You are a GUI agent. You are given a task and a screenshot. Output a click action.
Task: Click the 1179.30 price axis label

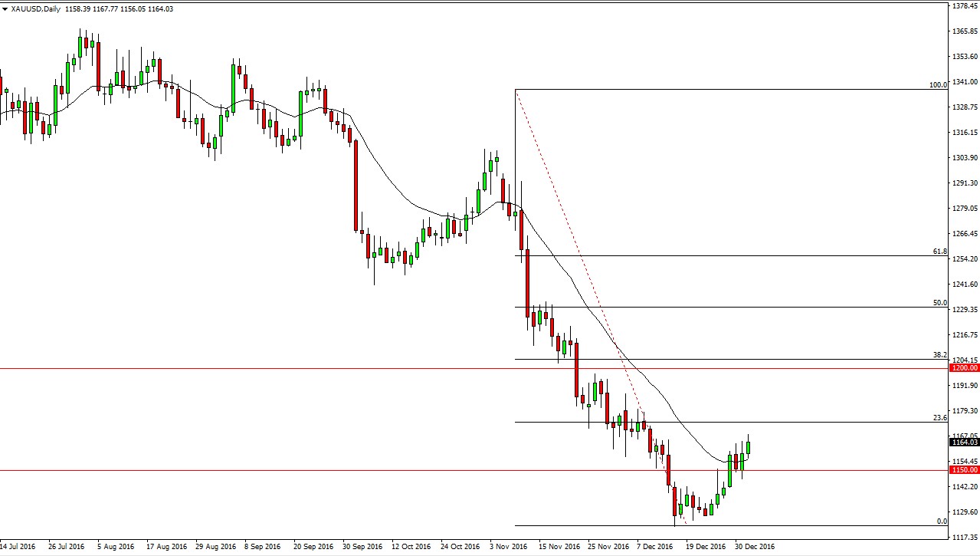pos(965,411)
